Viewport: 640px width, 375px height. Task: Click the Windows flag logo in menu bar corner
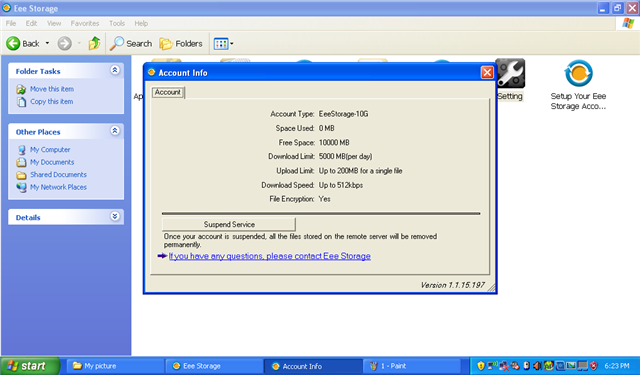click(x=628, y=23)
